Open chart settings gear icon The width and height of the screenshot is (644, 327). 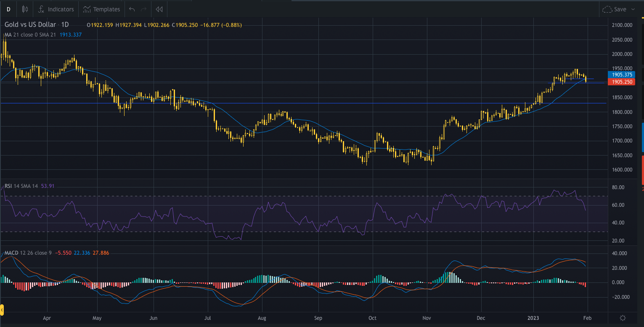(x=623, y=318)
